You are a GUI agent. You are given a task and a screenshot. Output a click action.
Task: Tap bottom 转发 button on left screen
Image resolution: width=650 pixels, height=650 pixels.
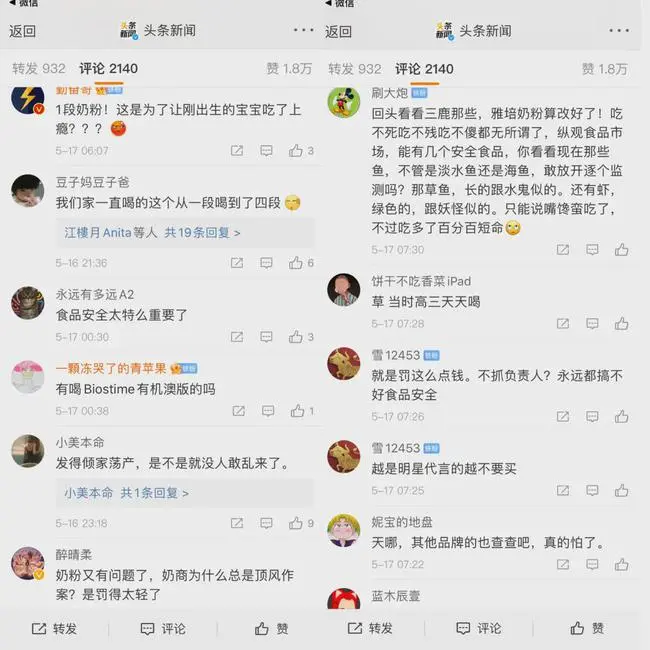point(54,628)
